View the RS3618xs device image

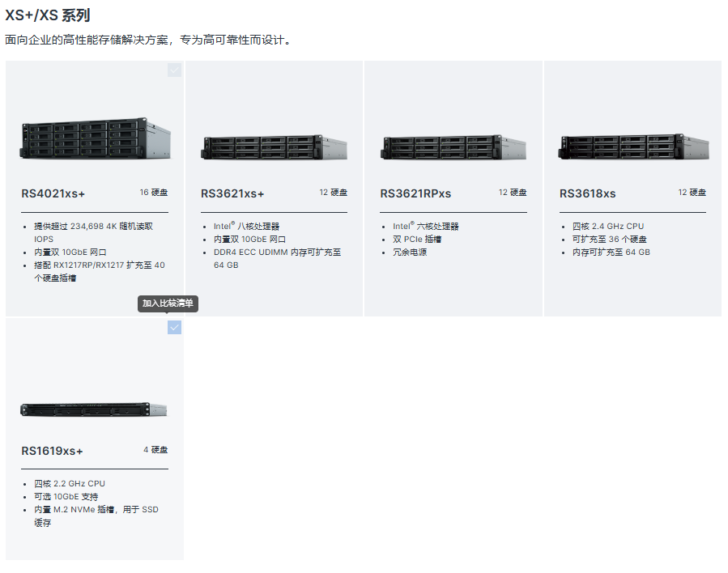[x=632, y=147]
